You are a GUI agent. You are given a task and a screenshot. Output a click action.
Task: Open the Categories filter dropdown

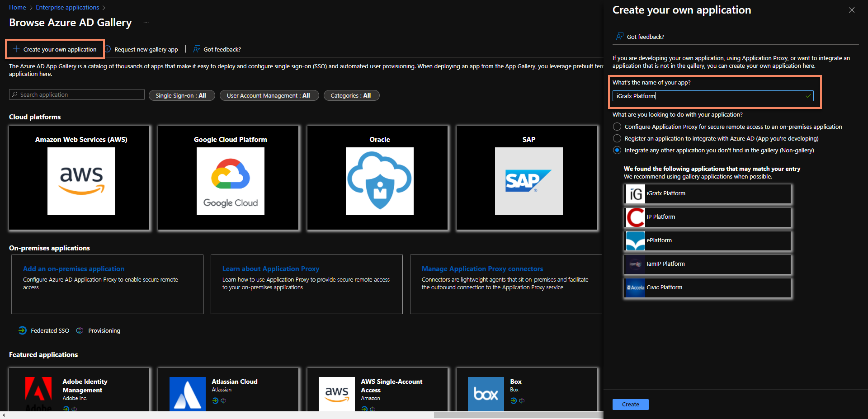pyautogui.click(x=351, y=95)
